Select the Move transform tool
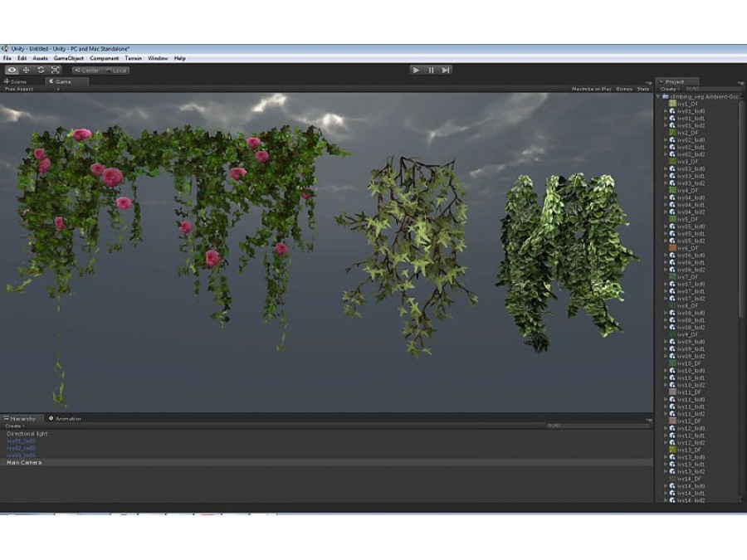 click(x=27, y=70)
